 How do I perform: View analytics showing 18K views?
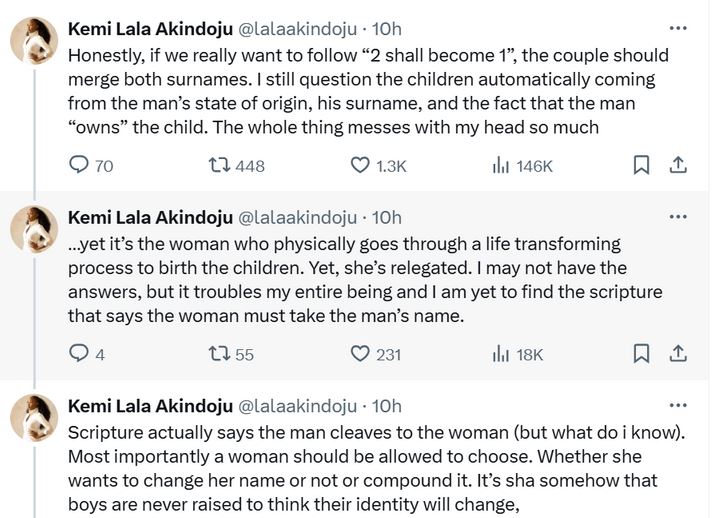click(x=502, y=353)
